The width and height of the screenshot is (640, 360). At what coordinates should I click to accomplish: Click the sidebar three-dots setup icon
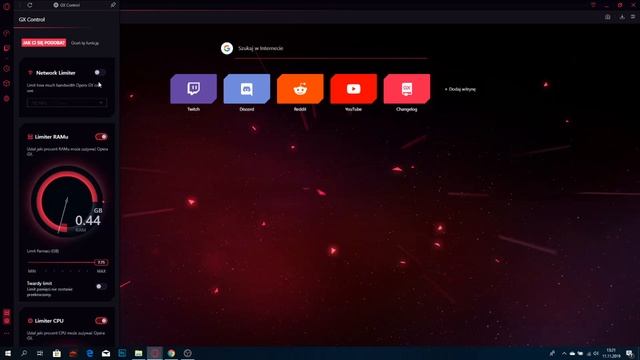pyautogui.click(x=7, y=333)
